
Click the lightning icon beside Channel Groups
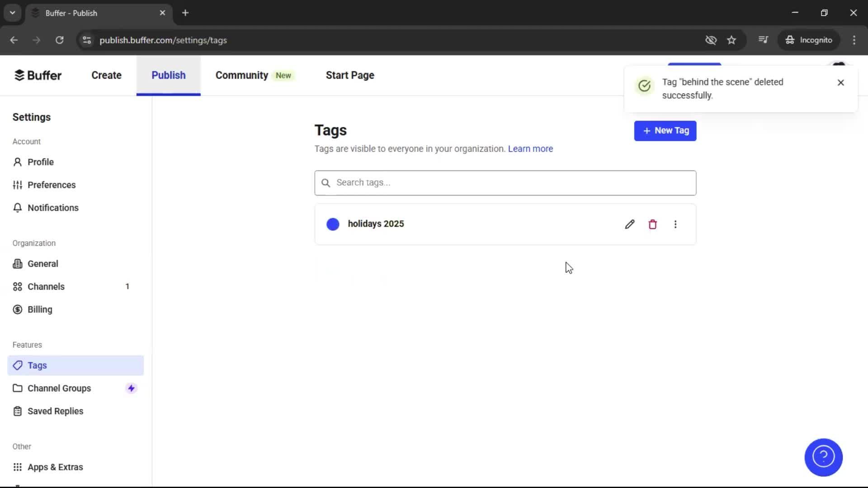tap(131, 388)
